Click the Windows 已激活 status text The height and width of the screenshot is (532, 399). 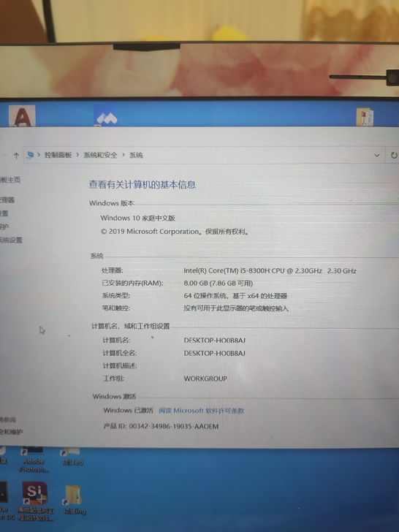[128, 410]
